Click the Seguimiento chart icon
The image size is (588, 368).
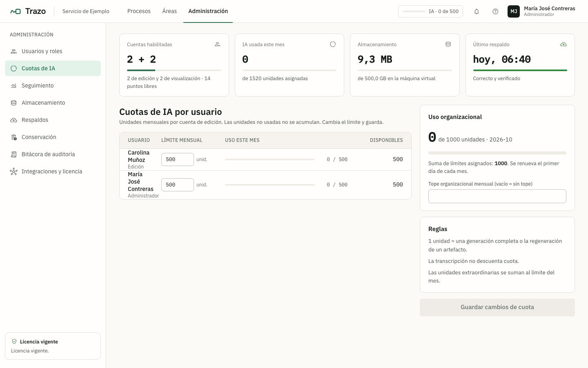(14, 86)
